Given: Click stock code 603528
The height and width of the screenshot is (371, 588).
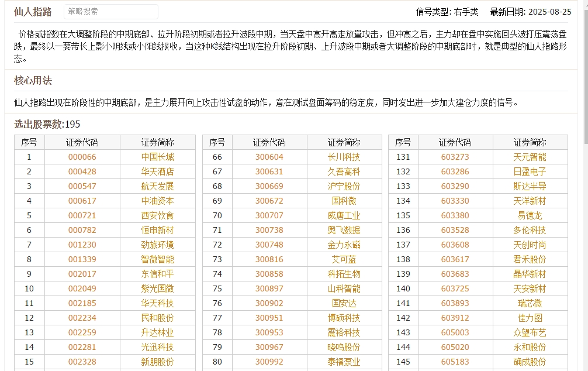Looking at the screenshot, I should point(455,230).
